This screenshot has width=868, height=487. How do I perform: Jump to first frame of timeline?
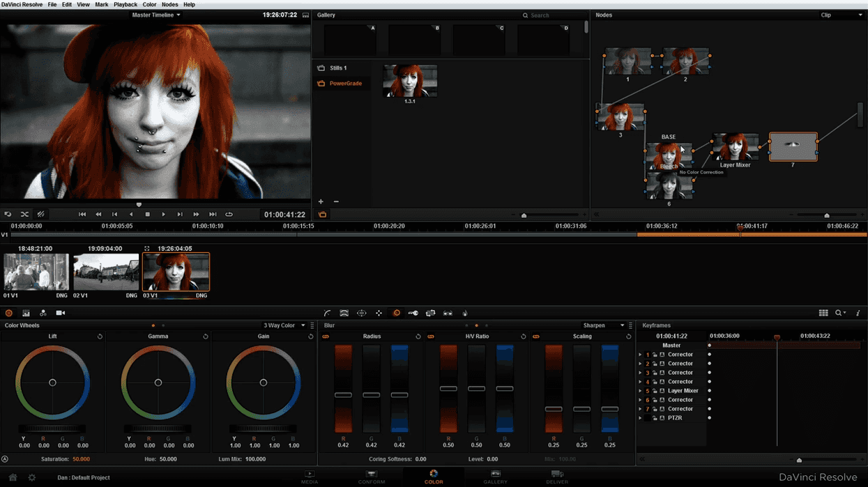[82, 215]
